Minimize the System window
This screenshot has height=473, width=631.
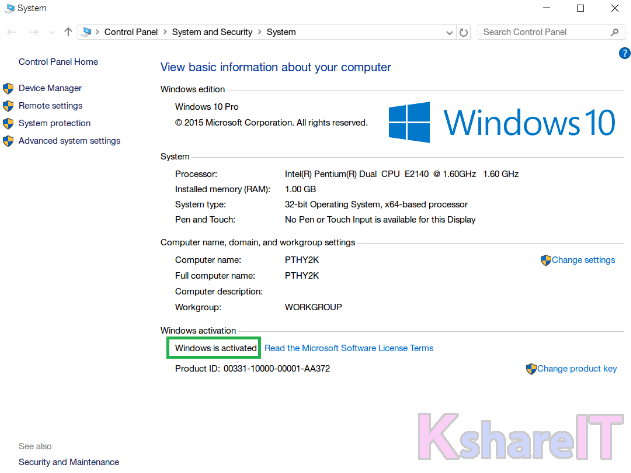tap(546, 8)
